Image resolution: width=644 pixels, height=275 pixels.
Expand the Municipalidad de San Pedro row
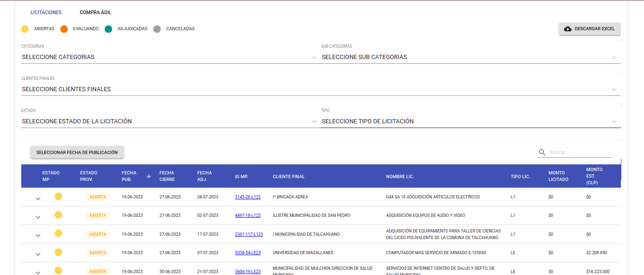[38, 217]
